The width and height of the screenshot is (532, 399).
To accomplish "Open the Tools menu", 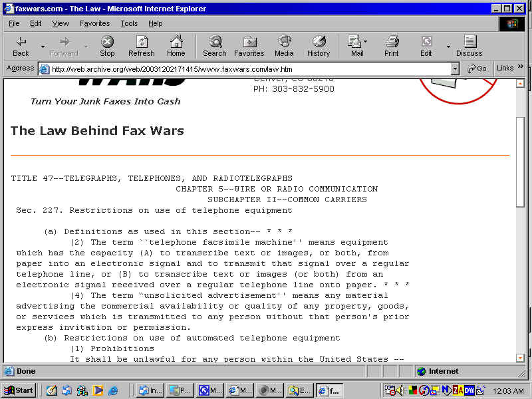I will (x=129, y=23).
